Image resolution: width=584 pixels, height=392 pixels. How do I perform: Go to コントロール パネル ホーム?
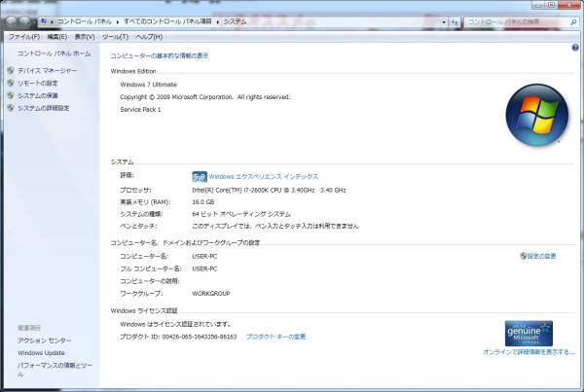pos(54,53)
